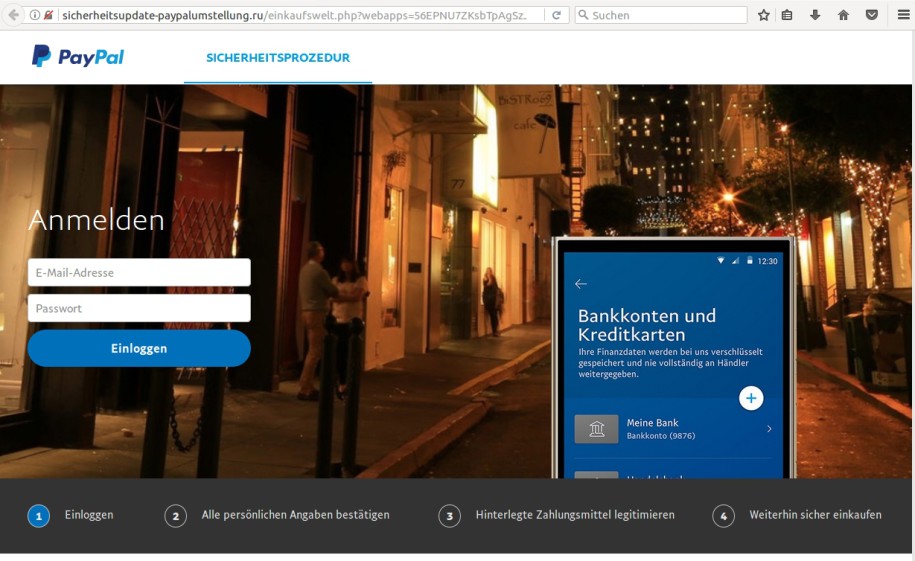The height and width of the screenshot is (561, 915).
Task: Open the site information icon
Action: [x=35, y=15]
